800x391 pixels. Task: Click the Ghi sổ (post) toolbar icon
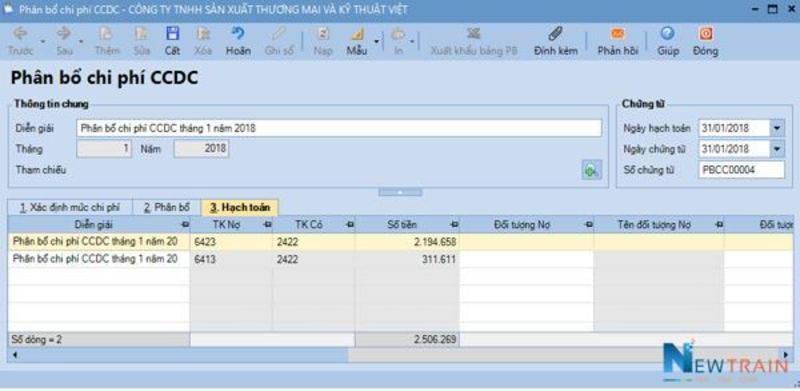[279, 34]
